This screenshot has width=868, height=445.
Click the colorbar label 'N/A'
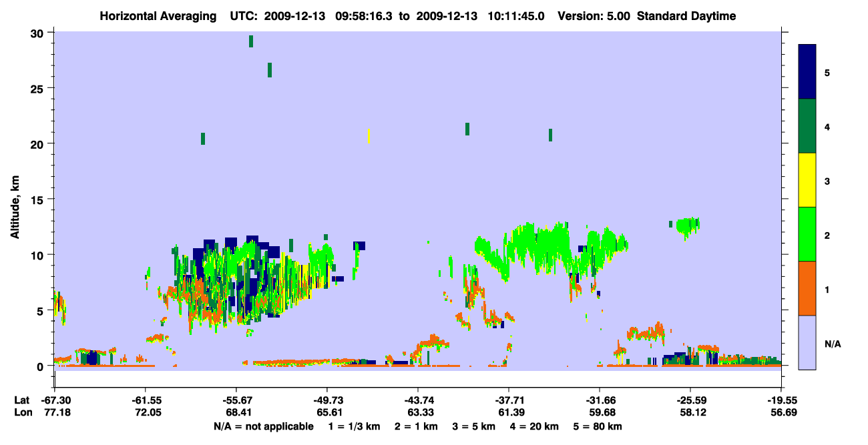coord(832,344)
